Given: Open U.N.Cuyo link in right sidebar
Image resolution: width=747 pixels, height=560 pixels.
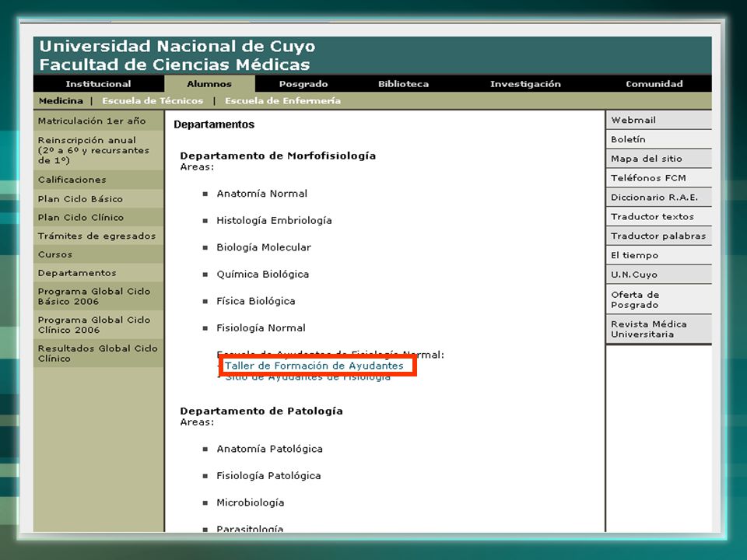Looking at the screenshot, I should tap(659, 275).
